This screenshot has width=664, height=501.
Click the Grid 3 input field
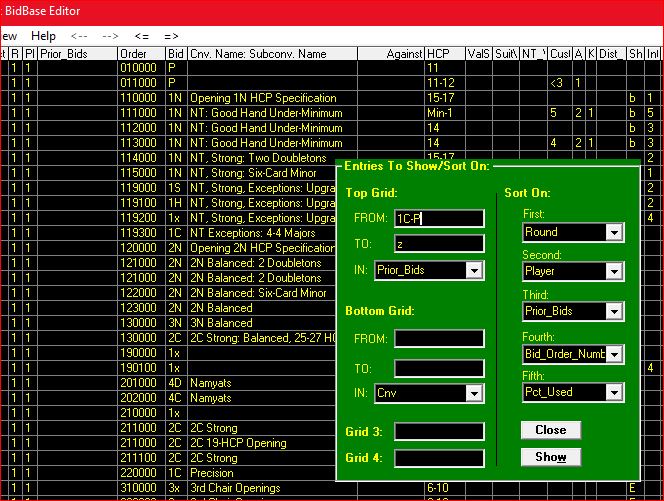tap(438, 432)
